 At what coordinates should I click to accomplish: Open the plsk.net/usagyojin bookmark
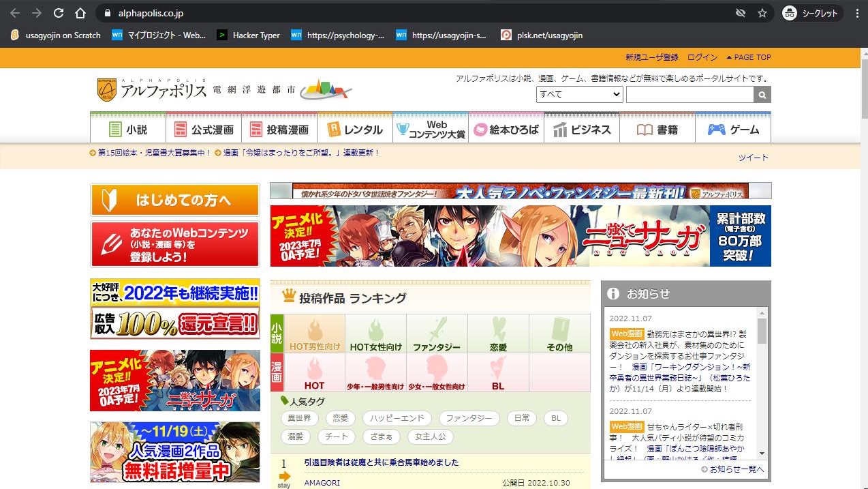[x=542, y=35]
